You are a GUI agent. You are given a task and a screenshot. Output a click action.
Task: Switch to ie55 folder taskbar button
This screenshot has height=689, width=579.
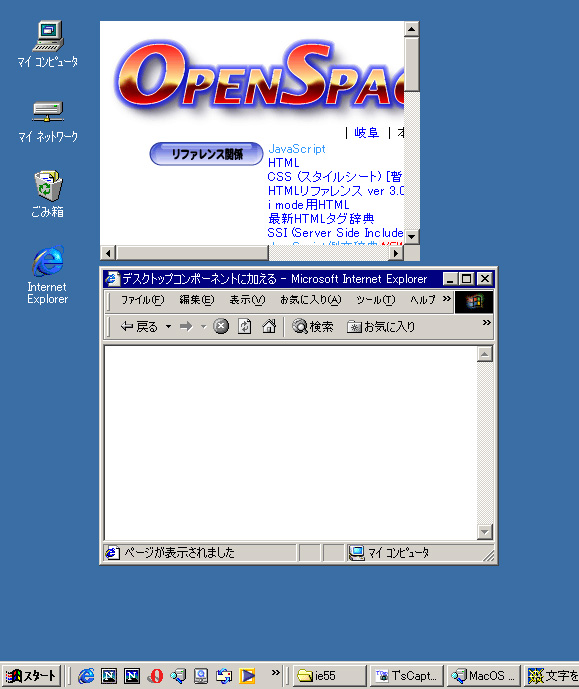pos(329,676)
